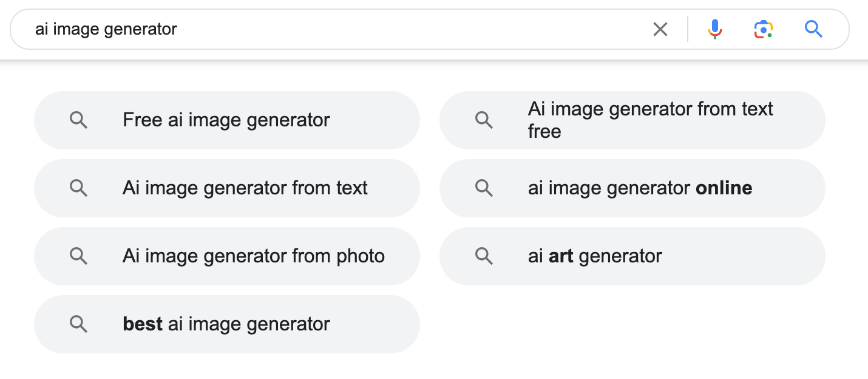Choose 'ai image generator online' suggestion
This screenshot has height=379, width=868.
coord(632,188)
